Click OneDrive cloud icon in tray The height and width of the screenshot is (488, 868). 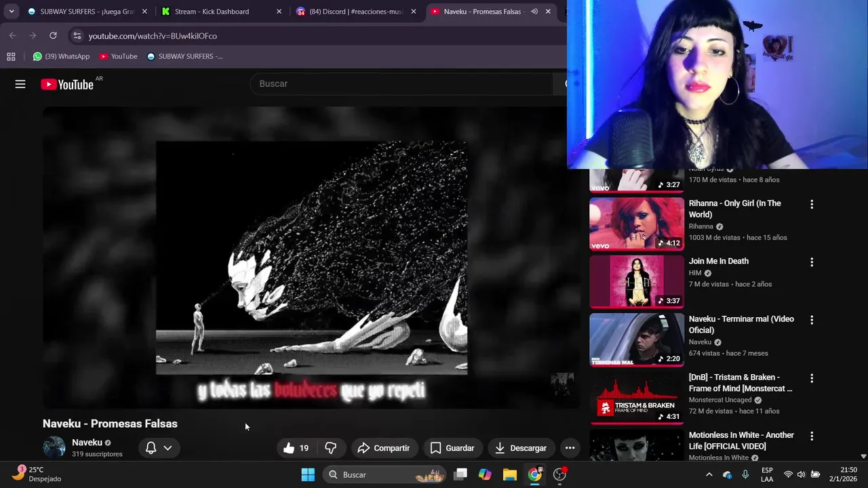[x=728, y=474]
